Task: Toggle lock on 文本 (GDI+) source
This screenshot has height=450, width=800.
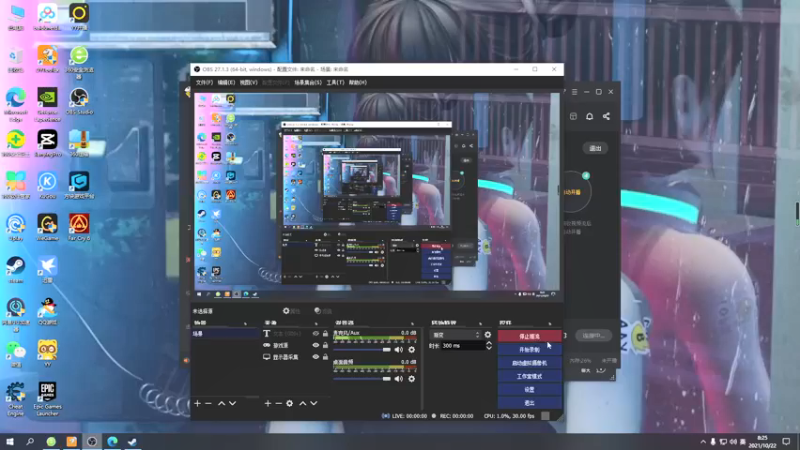Action: 326,334
